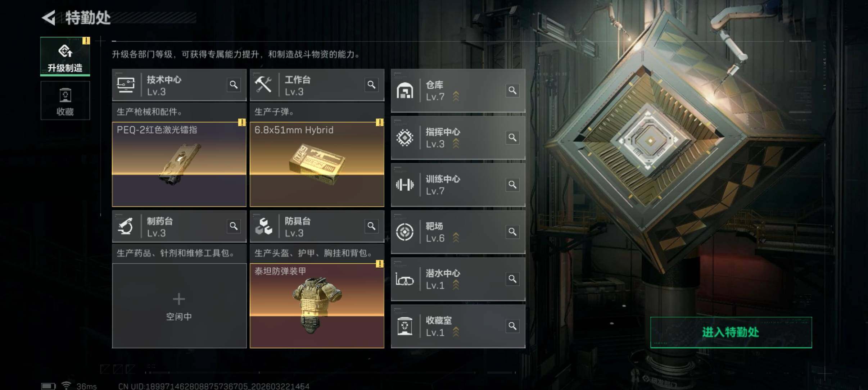The width and height of the screenshot is (868, 390).
Task: Switch to the 收藏 sidebar tab
Action: click(x=65, y=100)
